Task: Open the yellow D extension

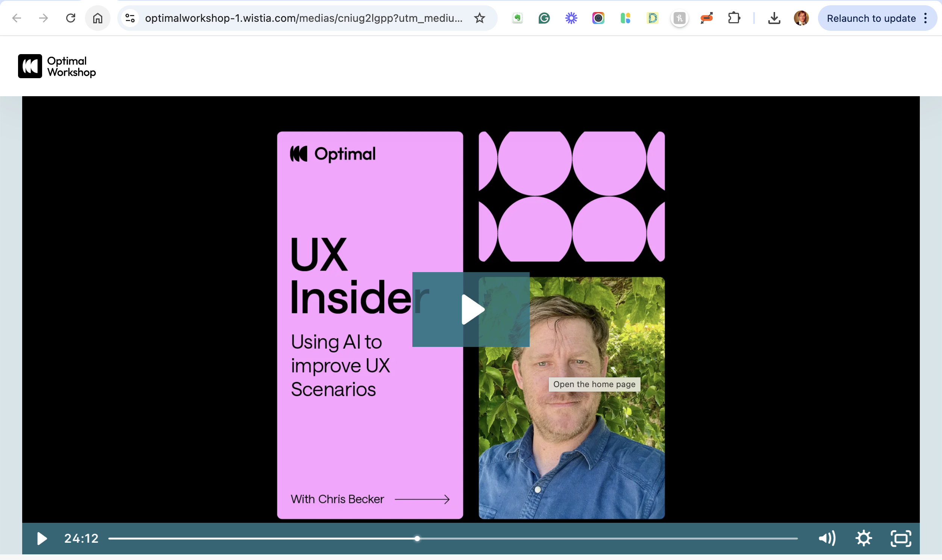Action: [653, 18]
